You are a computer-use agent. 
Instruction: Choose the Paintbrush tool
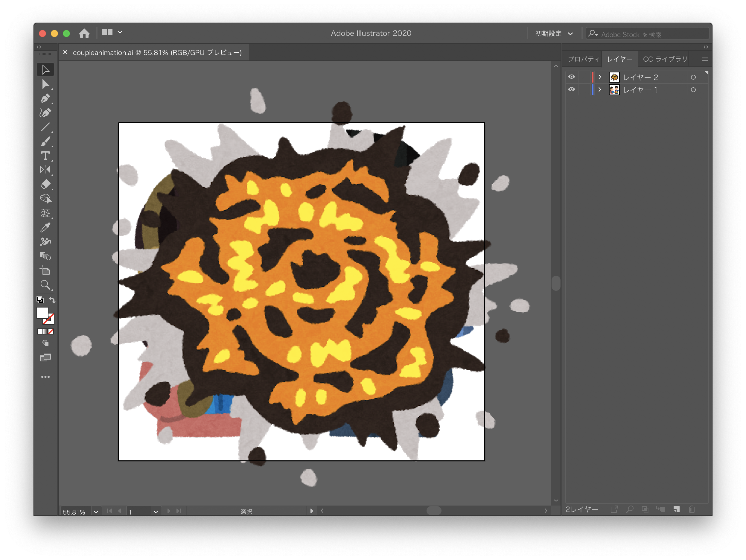point(45,141)
